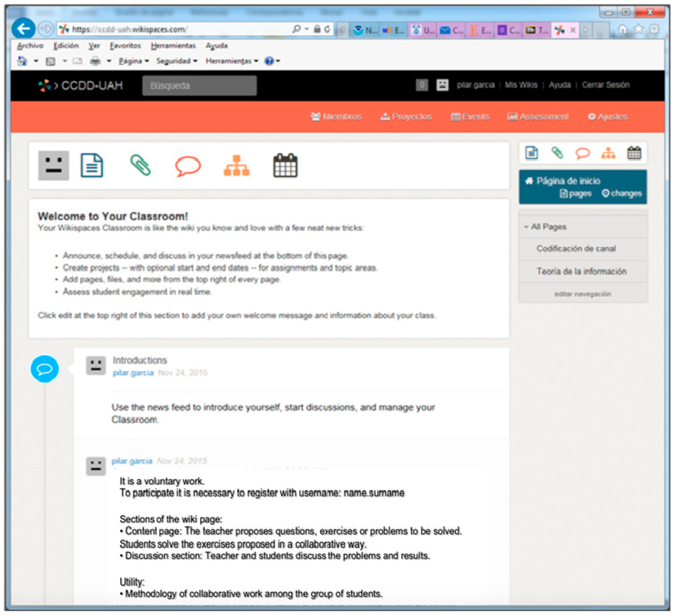The width and height of the screenshot is (675, 616).
Task: Open the large speech bubble discussion icon
Action: 188,166
